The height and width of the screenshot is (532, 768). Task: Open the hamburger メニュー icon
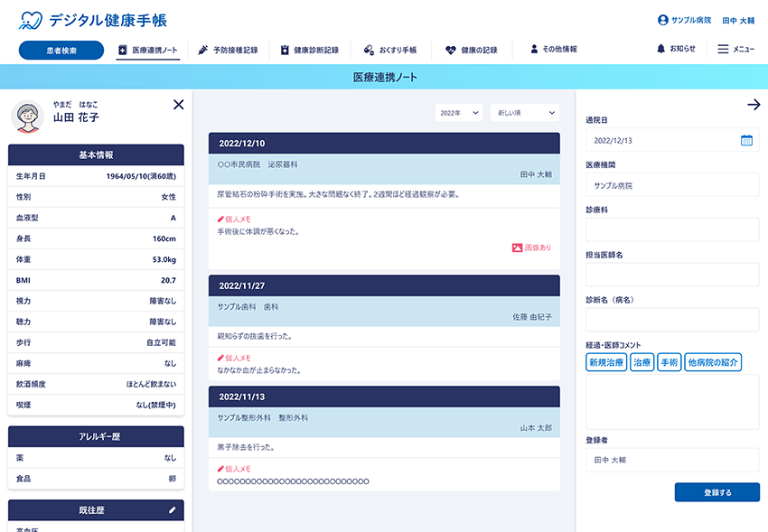[723, 49]
